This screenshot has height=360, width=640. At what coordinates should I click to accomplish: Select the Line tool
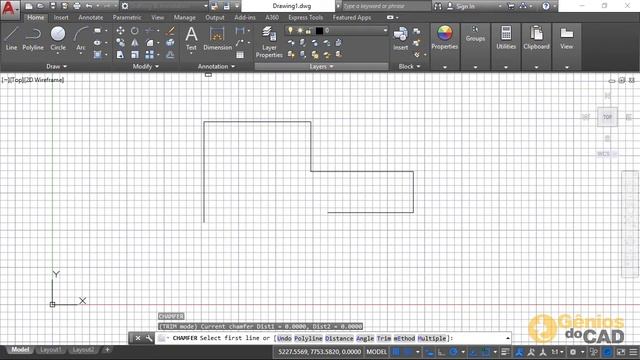coord(11,39)
